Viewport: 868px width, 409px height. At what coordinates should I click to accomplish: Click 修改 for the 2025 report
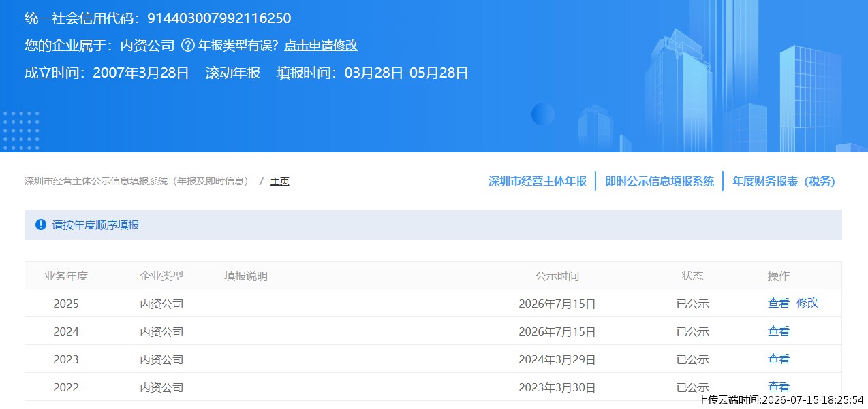coord(807,304)
